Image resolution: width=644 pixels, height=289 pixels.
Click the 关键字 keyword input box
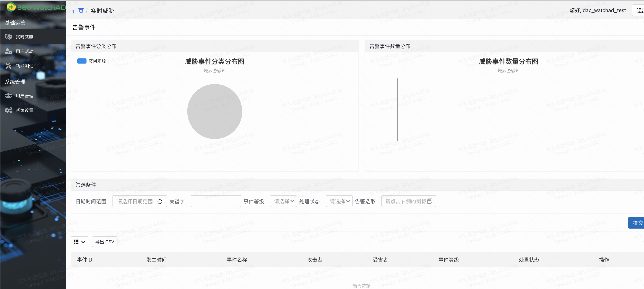(x=216, y=201)
